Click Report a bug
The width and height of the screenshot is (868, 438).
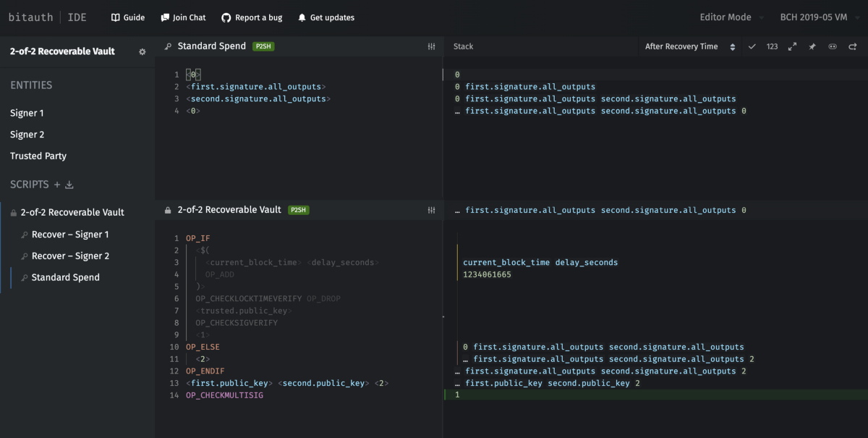click(x=252, y=17)
